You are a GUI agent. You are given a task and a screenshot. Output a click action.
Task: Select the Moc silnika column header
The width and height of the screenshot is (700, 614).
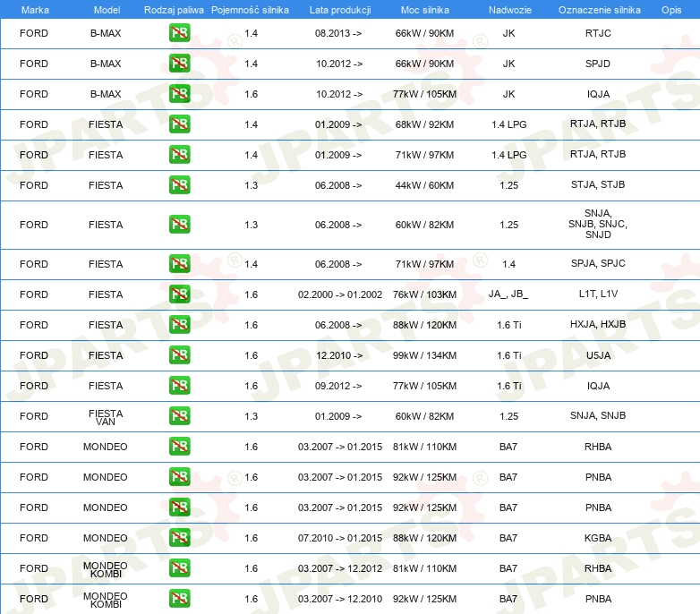pos(425,9)
